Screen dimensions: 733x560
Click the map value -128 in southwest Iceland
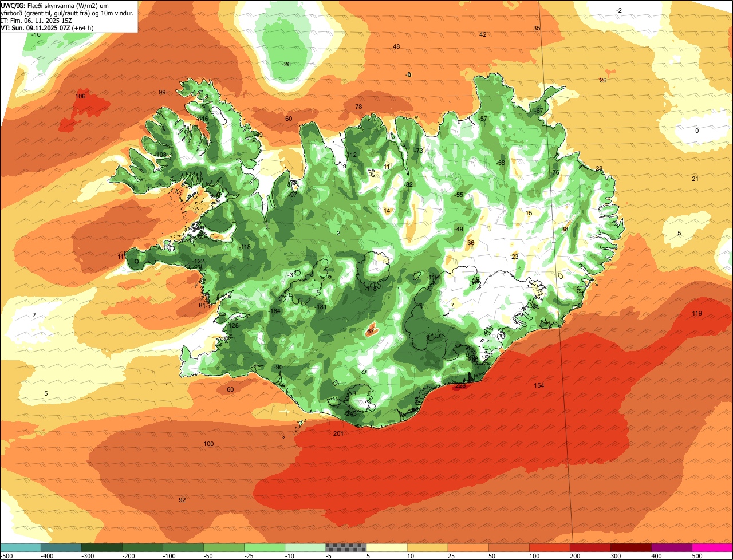[232, 325]
